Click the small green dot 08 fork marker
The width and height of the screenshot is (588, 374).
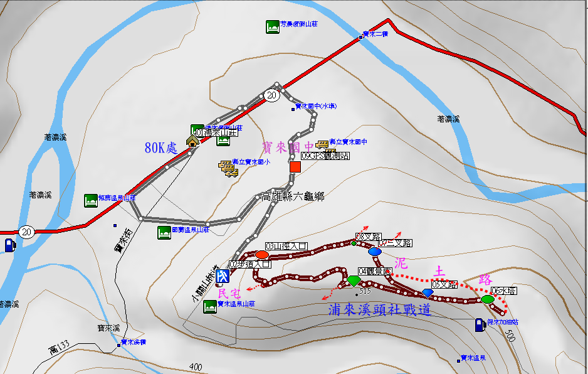[x=354, y=243]
